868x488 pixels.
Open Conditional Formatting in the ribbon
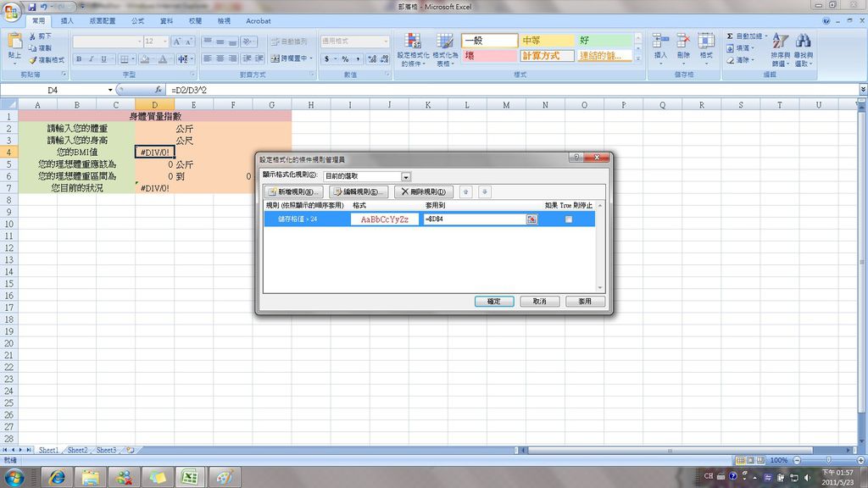[x=413, y=50]
